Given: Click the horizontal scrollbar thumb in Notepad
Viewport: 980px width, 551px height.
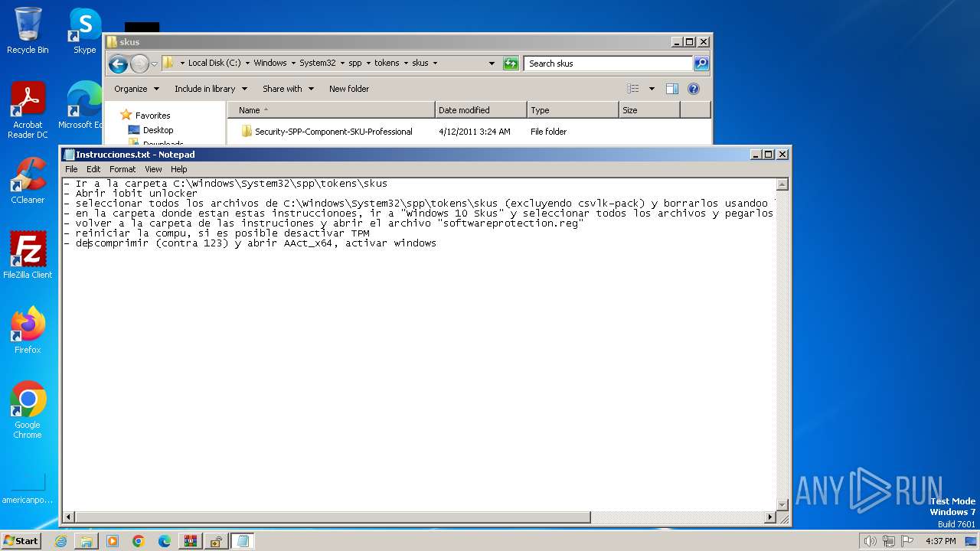Looking at the screenshot, I should [332, 517].
